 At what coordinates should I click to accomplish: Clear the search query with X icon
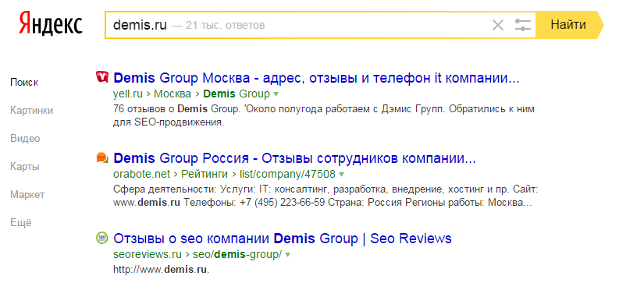click(x=498, y=26)
